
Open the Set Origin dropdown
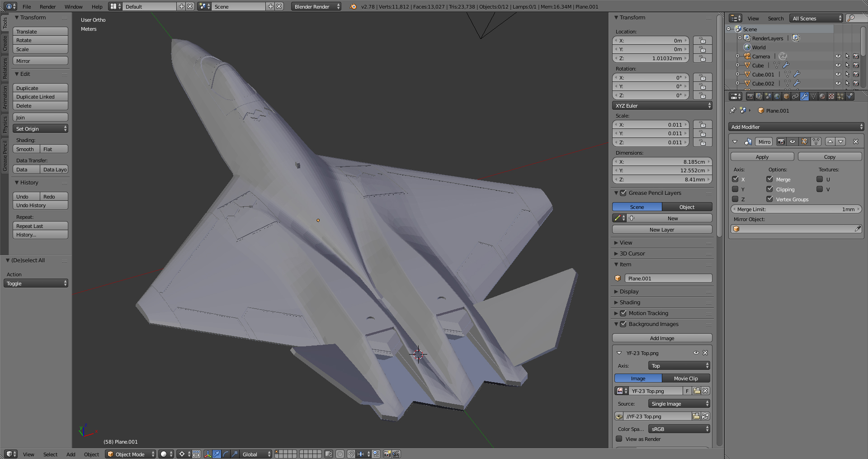tap(40, 129)
